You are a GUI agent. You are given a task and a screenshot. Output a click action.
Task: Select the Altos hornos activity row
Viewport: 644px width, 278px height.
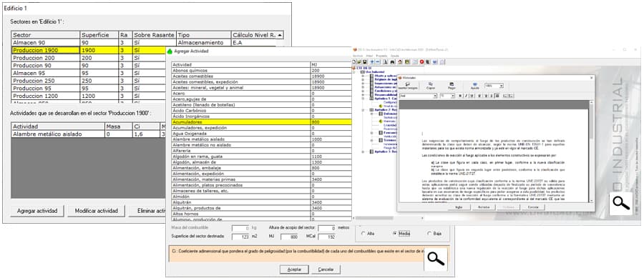coord(262,214)
